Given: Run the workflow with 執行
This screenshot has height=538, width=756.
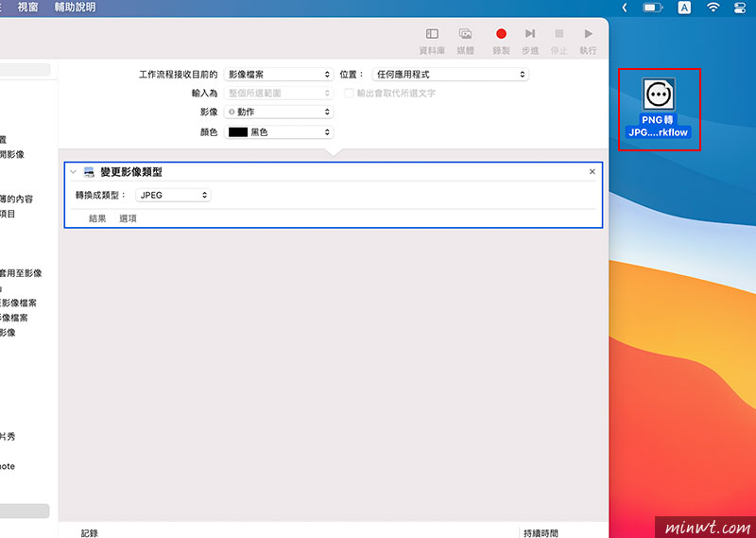Looking at the screenshot, I should (x=588, y=34).
